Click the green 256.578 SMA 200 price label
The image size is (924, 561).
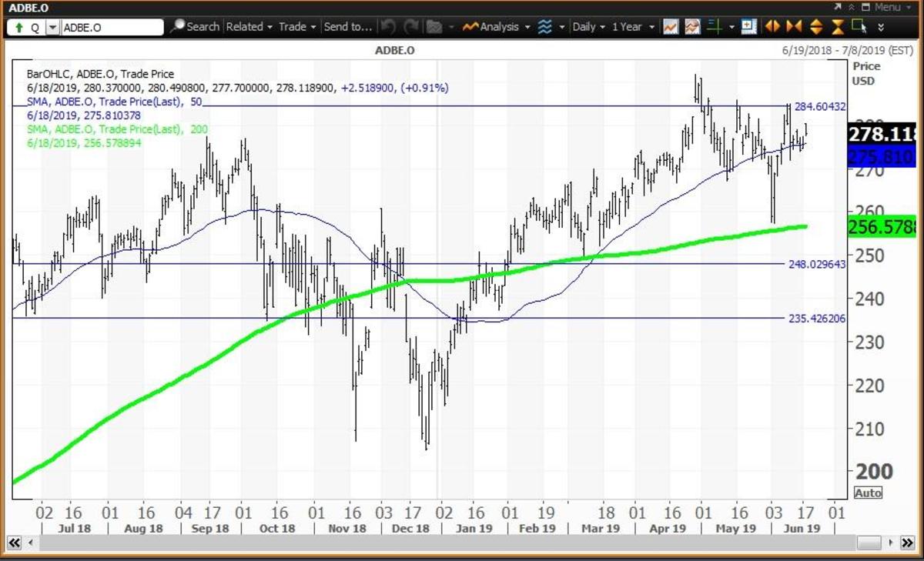click(881, 226)
